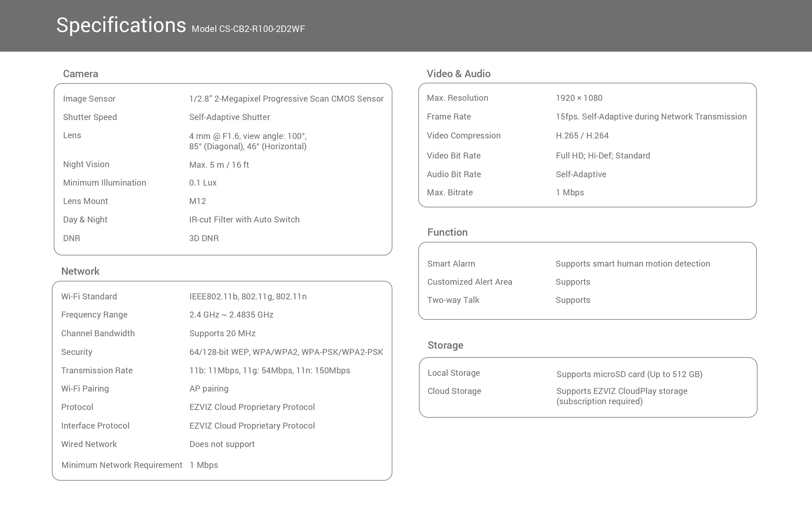Click the Two-way Talk label

[x=453, y=300]
